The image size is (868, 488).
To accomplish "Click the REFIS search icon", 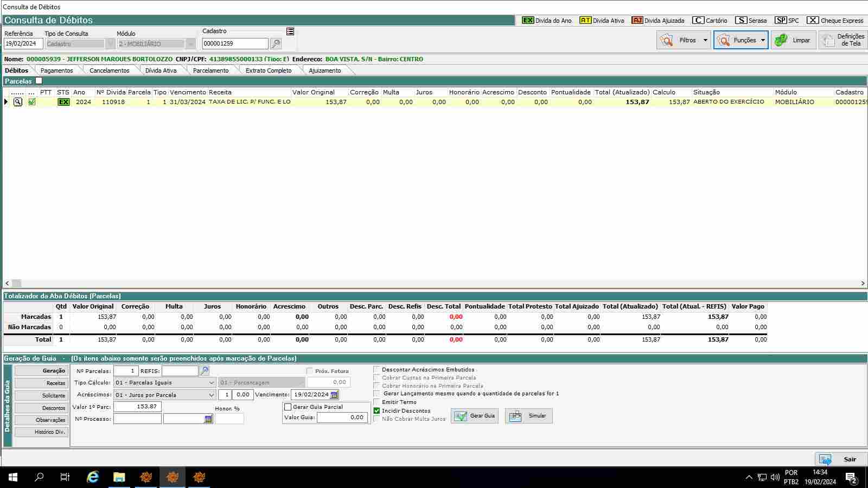I will click(x=204, y=371).
